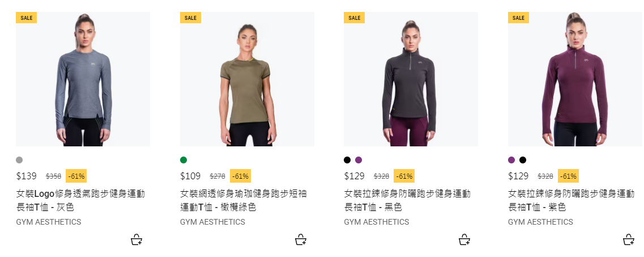Viewport: 644px width, 257px height.
Task: Open 女裝網透修身瑜珈 olive tee title link
Action: pos(244,200)
